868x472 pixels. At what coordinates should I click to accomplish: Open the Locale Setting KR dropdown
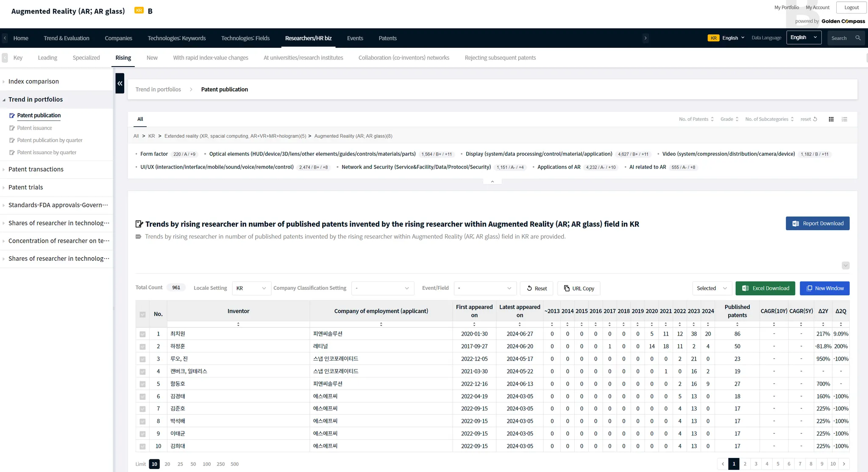coord(251,288)
